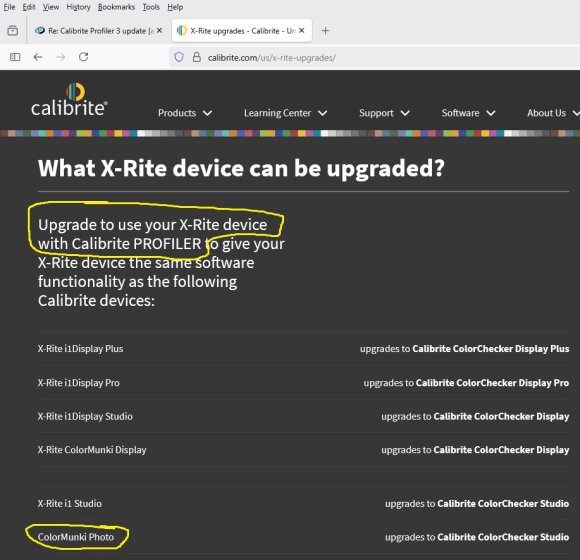Screen dimensions: 580x560
Task: Open the Help menu
Action: [175, 7]
